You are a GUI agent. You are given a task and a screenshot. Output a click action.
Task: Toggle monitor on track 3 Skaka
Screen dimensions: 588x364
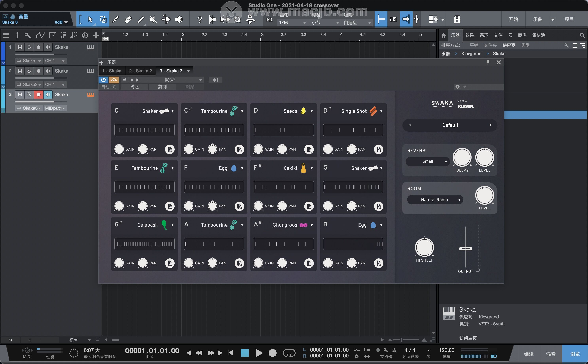(48, 95)
